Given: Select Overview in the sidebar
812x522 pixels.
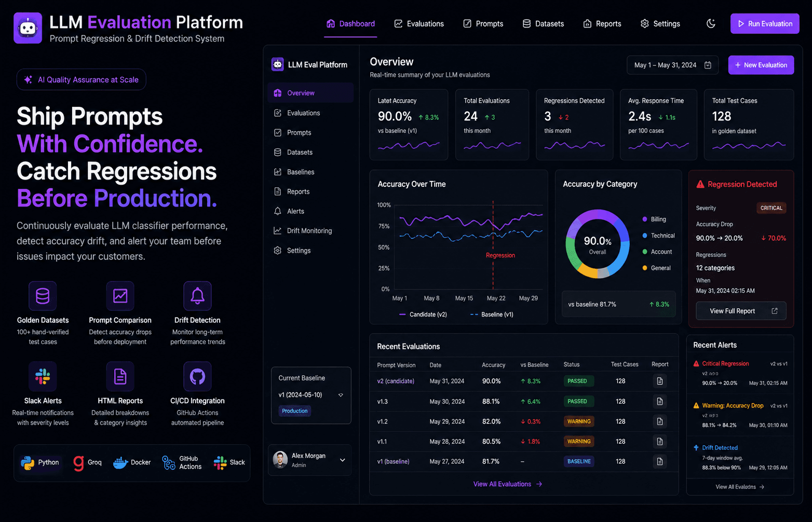Looking at the screenshot, I should tap(310, 93).
